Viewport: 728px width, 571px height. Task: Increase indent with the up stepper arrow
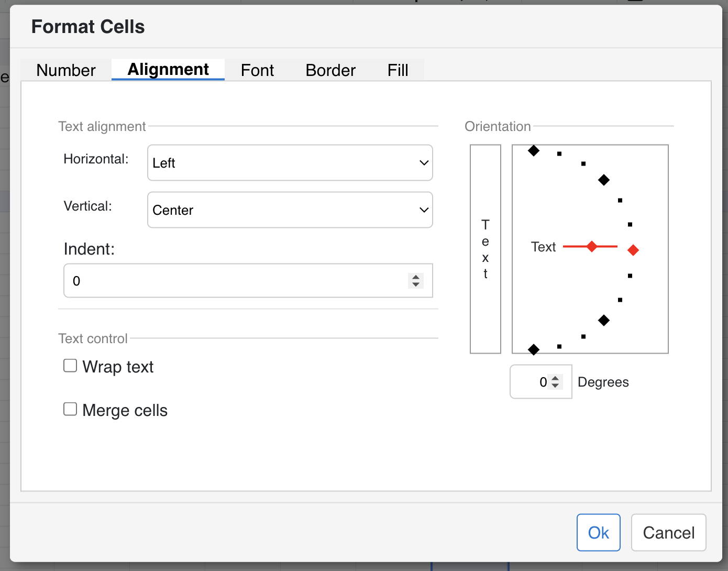416,277
